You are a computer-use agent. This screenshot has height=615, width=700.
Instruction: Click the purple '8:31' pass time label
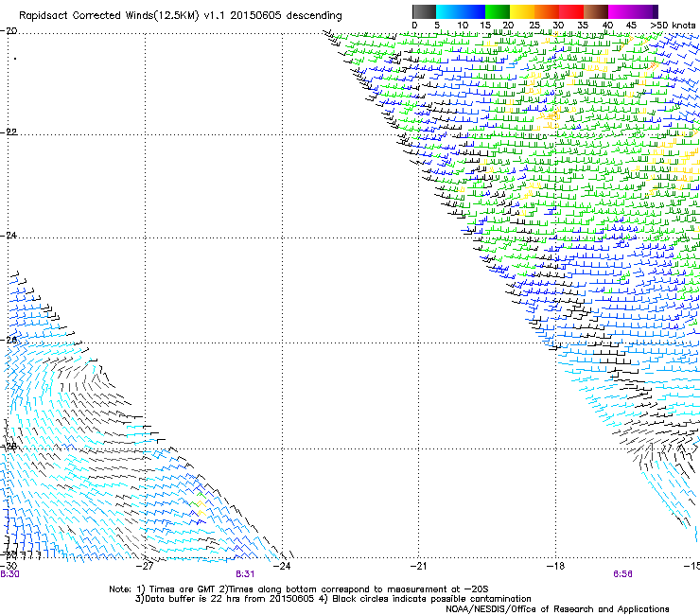coord(245,574)
